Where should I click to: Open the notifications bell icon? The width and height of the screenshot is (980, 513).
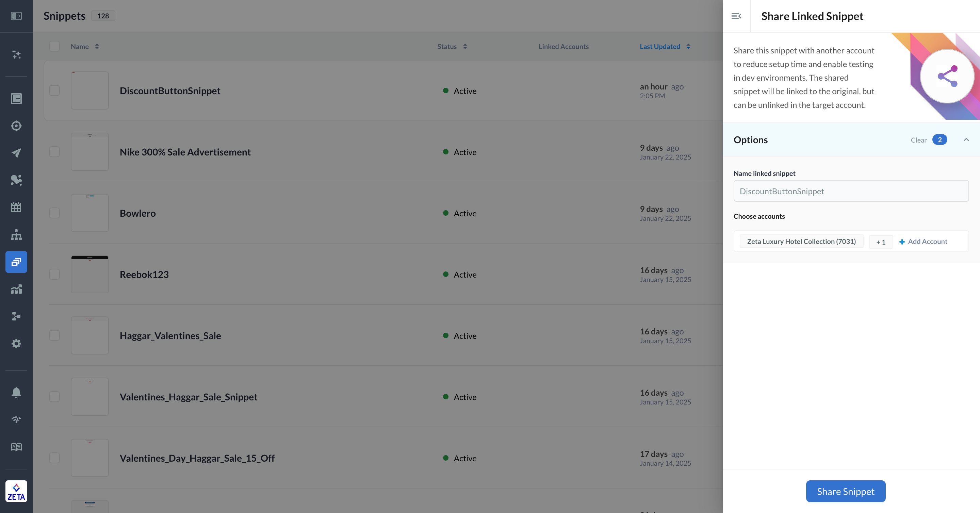point(16,393)
